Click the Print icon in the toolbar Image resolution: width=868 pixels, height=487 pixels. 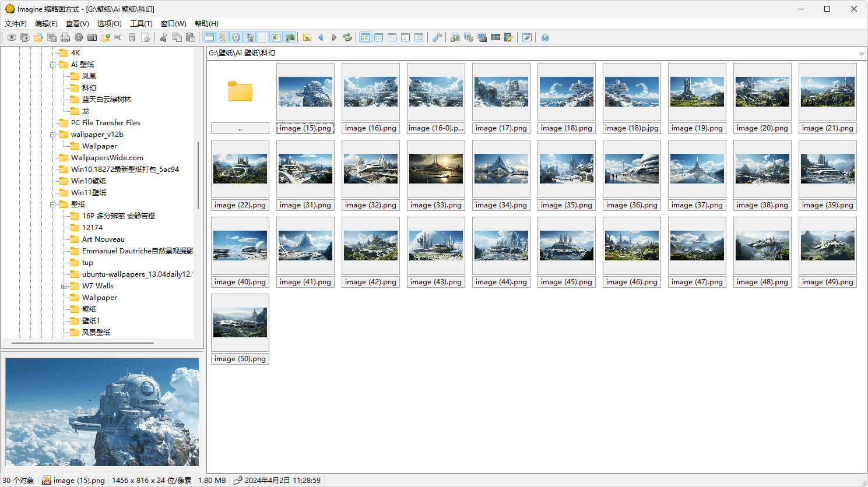[65, 37]
